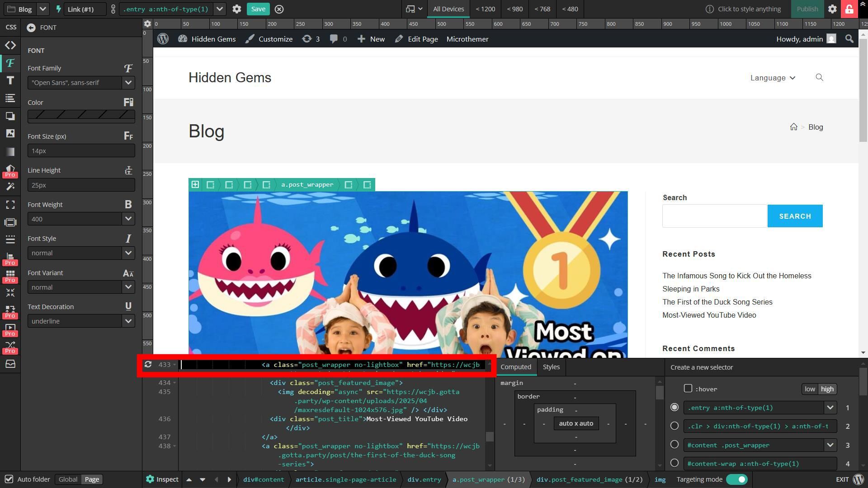Click the clear styles X circle icon

(x=279, y=9)
